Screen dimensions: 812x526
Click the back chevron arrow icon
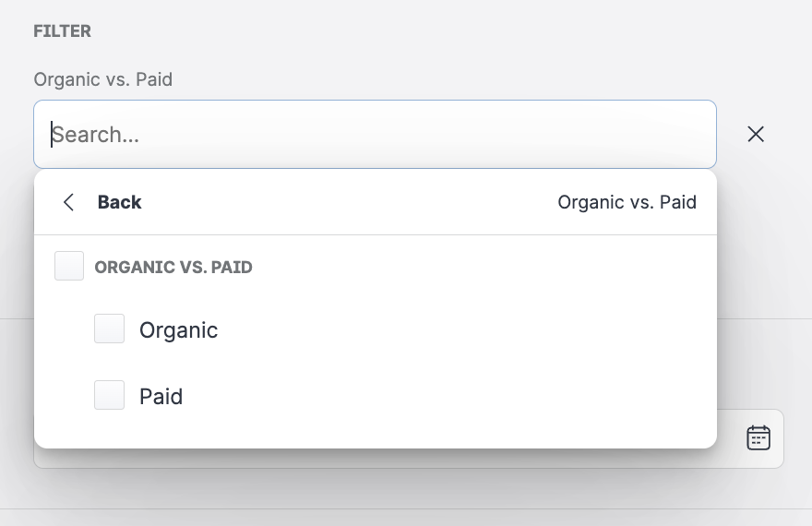pyautogui.click(x=68, y=202)
